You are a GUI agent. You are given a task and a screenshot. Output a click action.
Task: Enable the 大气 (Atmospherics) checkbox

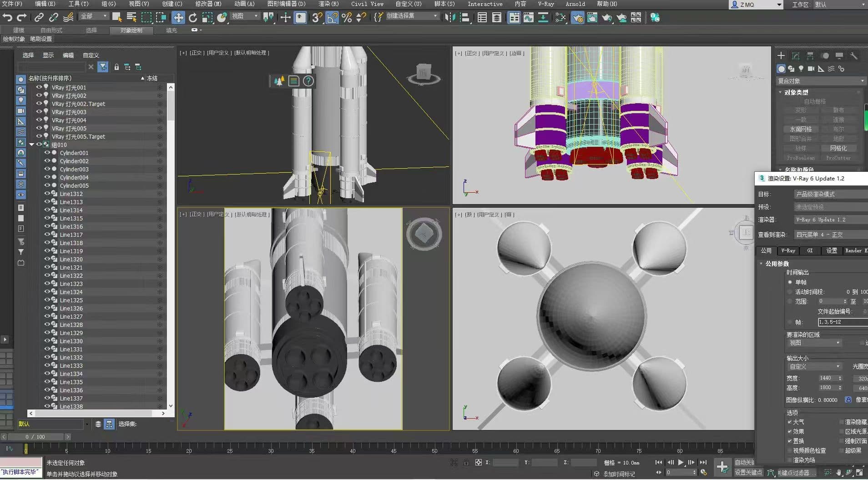tap(790, 422)
